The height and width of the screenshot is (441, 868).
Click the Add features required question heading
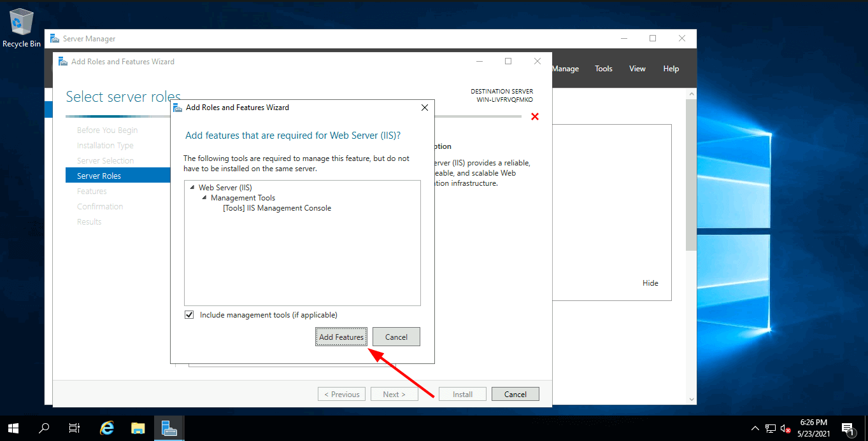pos(292,136)
